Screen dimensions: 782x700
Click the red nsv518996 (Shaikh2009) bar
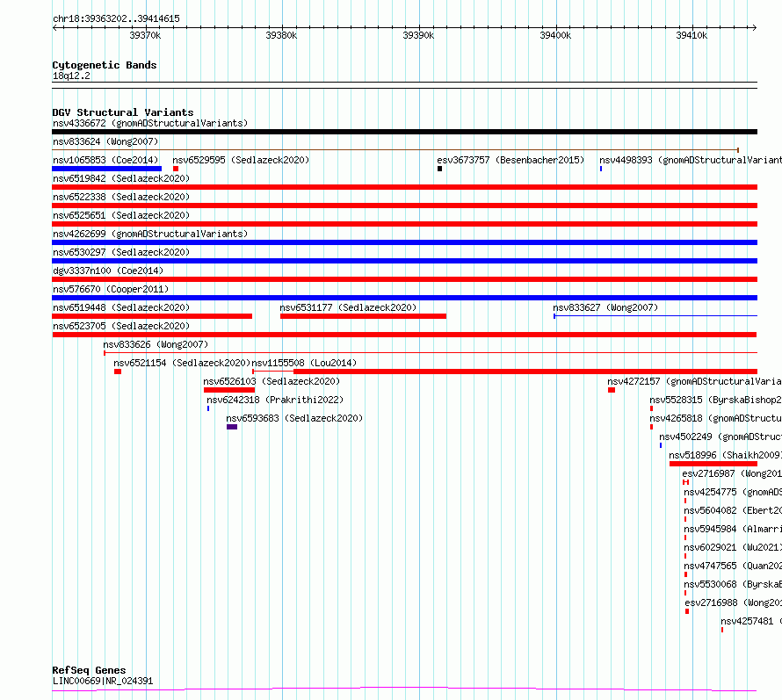tap(713, 464)
